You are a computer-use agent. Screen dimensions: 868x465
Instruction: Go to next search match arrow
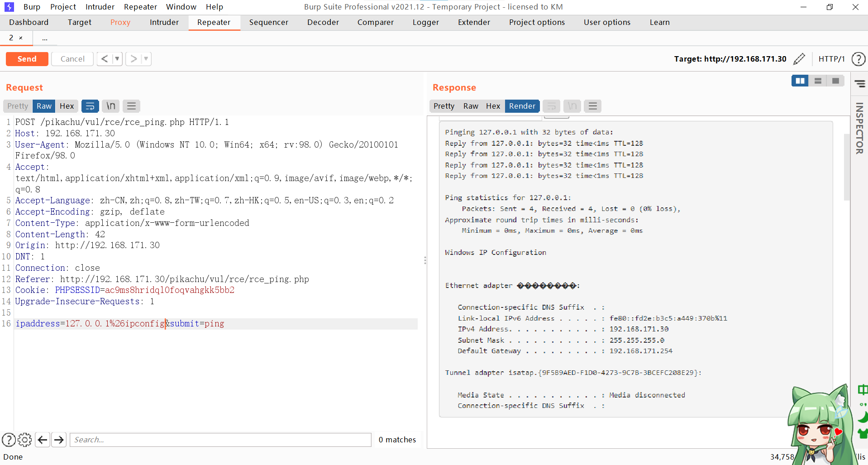coord(59,440)
